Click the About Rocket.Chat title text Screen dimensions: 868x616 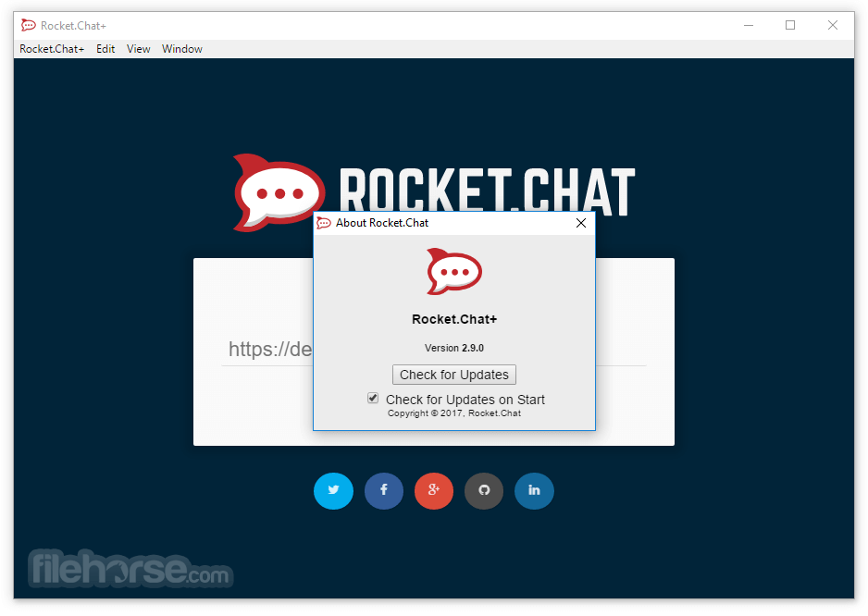tap(382, 223)
